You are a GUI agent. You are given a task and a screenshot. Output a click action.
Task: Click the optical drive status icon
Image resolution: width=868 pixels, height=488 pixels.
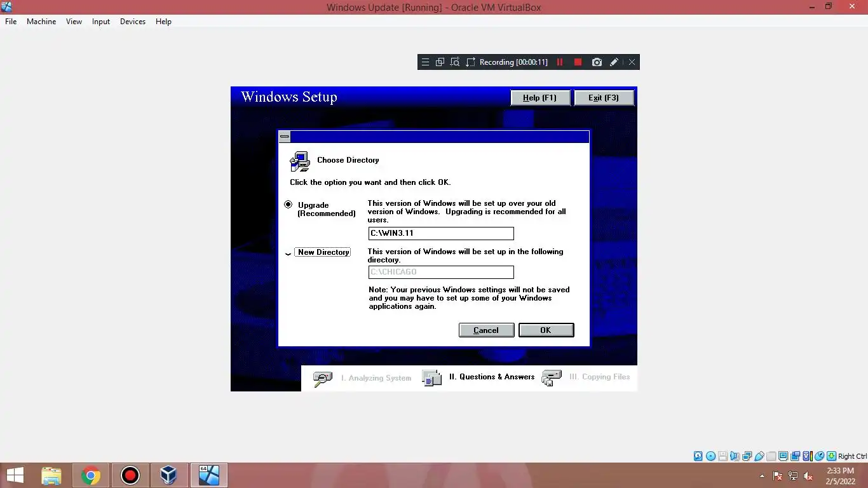click(710, 456)
